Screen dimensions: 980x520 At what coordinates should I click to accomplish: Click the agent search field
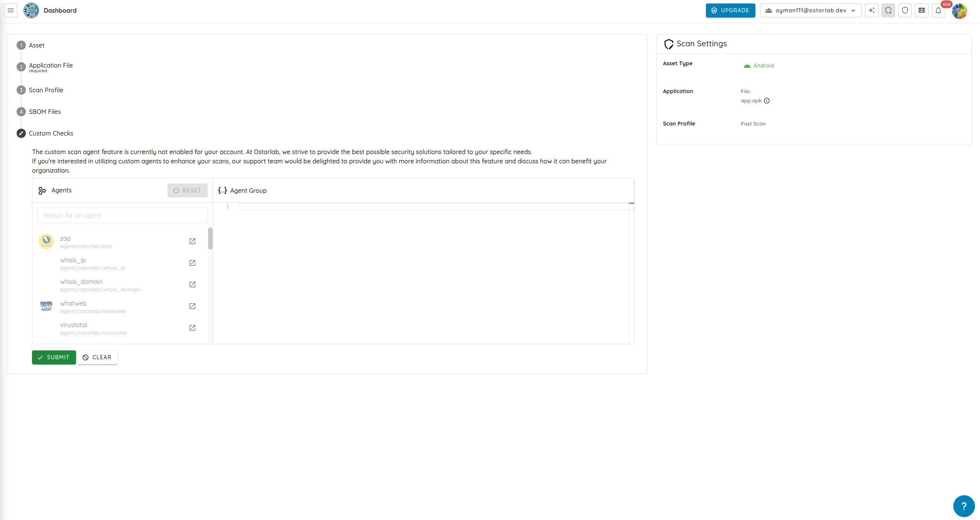coord(122,215)
